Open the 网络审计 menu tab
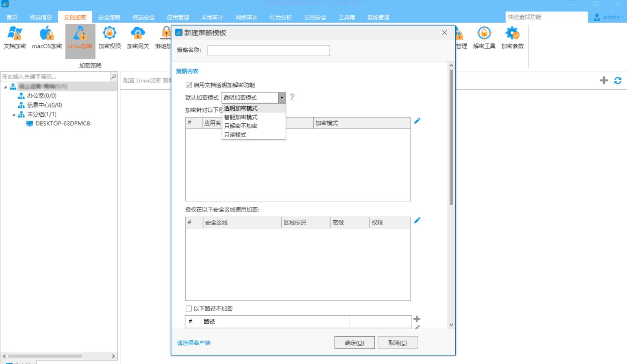This screenshot has width=627, height=364. click(x=246, y=17)
